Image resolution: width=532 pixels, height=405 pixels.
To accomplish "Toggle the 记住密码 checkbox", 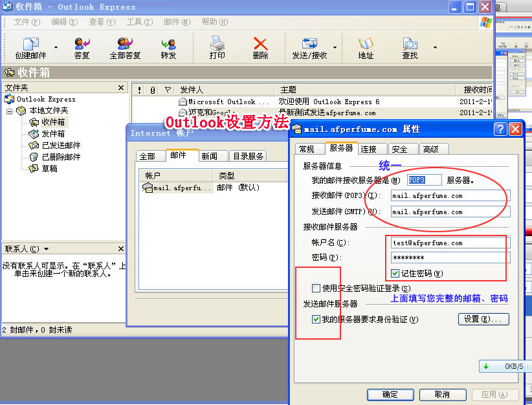I will click(395, 273).
